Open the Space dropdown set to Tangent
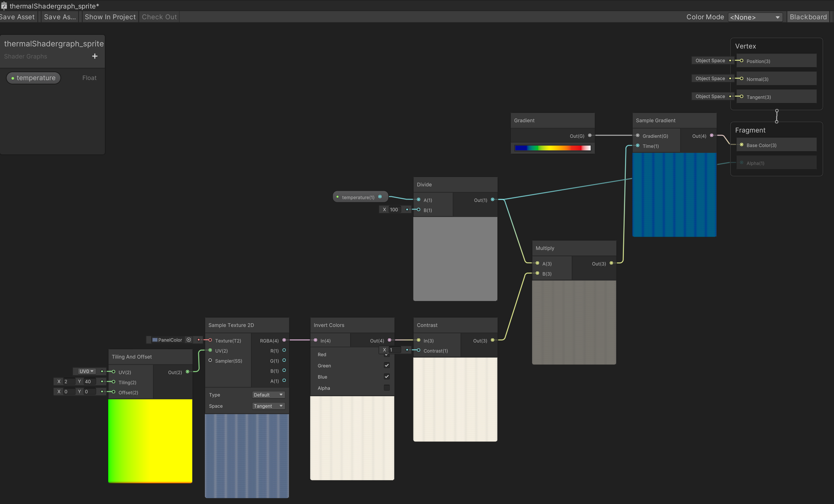The image size is (834, 504). 268,406
